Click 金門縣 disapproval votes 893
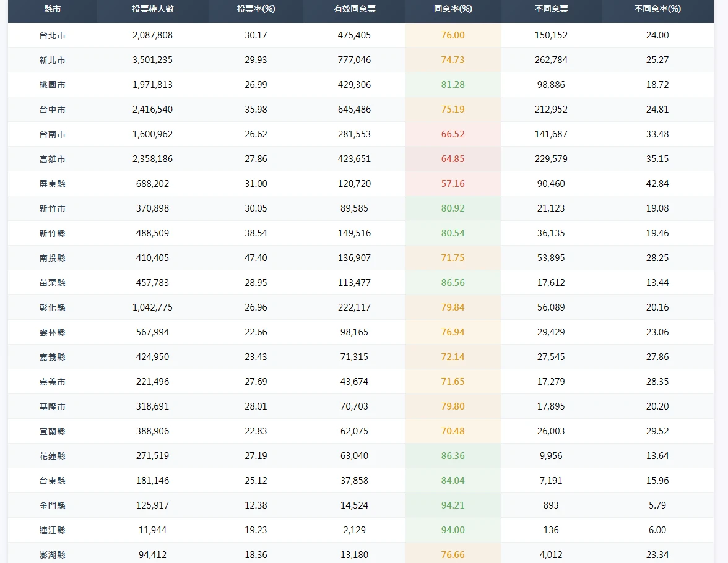The height and width of the screenshot is (563, 728). pos(551,505)
